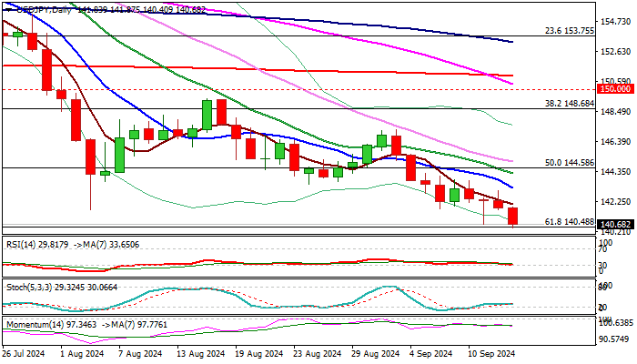Image resolution: width=637 pixels, height=364 pixels.
Task: Select the 140.682 current price tag
Action: click(617, 224)
